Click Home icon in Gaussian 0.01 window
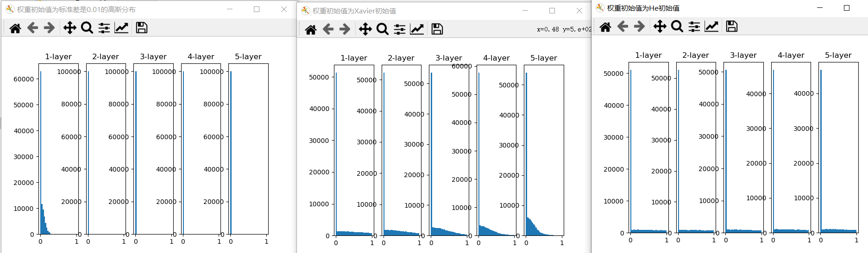 click(x=15, y=28)
